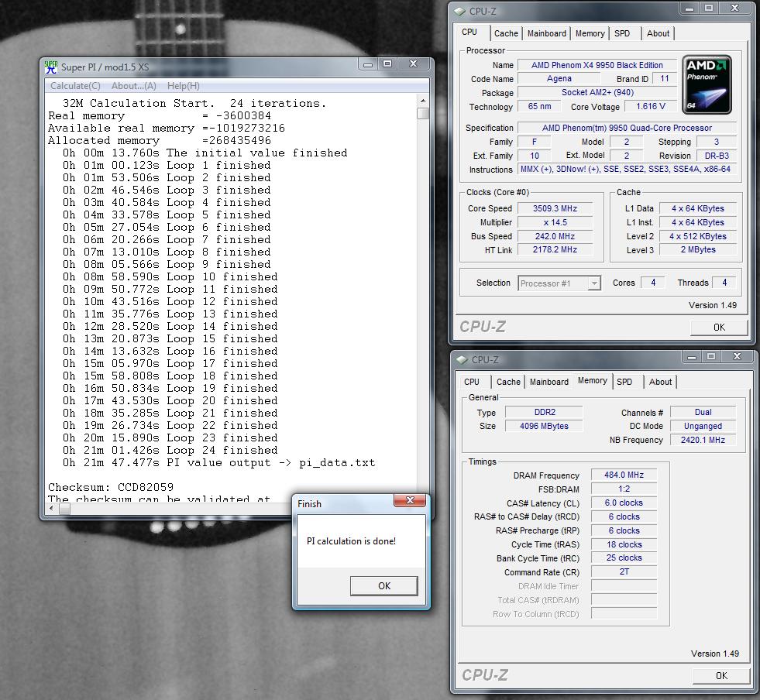Click the Core Speed value 3509.3 MHz
The height and width of the screenshot is (700, 760).
(x=555, y=209)
